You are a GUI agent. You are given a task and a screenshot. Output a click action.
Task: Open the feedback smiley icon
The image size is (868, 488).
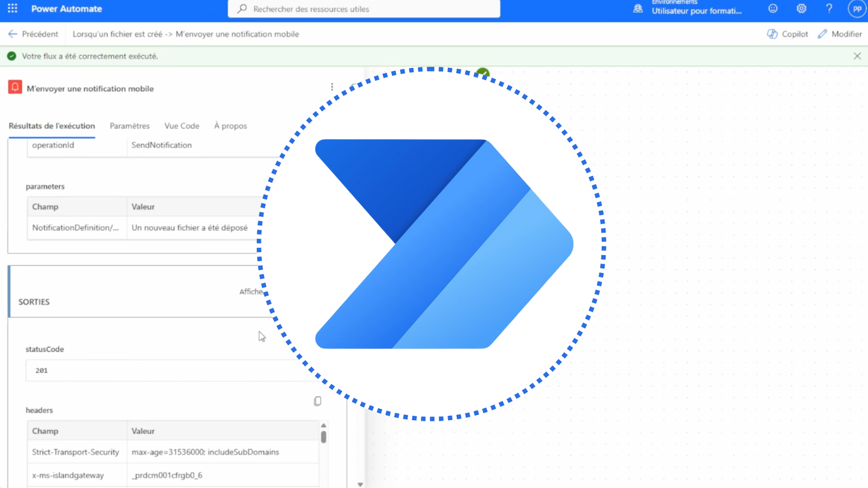(x=773, y=9)
